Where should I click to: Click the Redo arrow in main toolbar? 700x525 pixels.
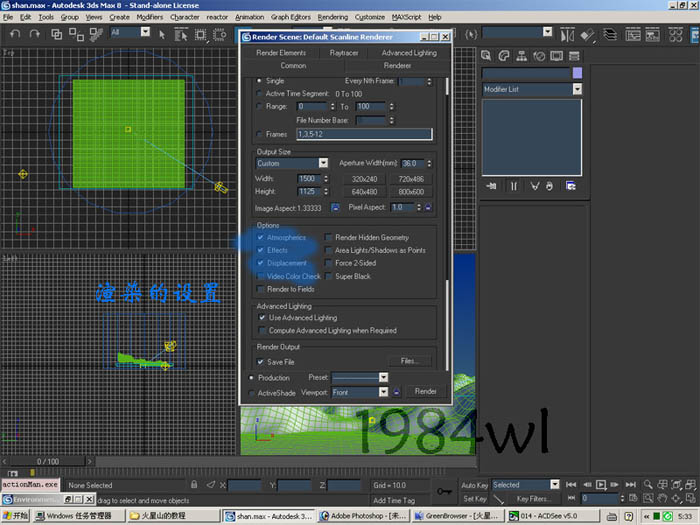click(x=34, y=34)
